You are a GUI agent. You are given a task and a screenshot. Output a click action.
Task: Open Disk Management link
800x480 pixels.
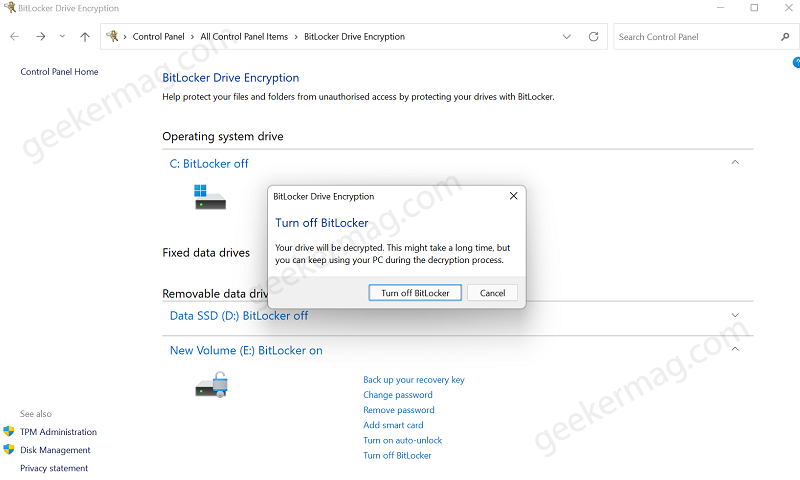[x=55, y=450]
